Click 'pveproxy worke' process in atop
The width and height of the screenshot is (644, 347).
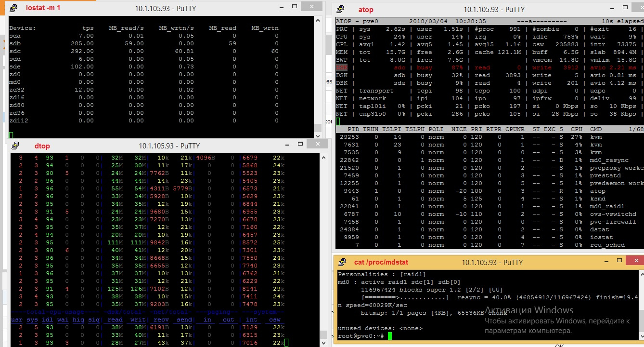tap(617, 168)
